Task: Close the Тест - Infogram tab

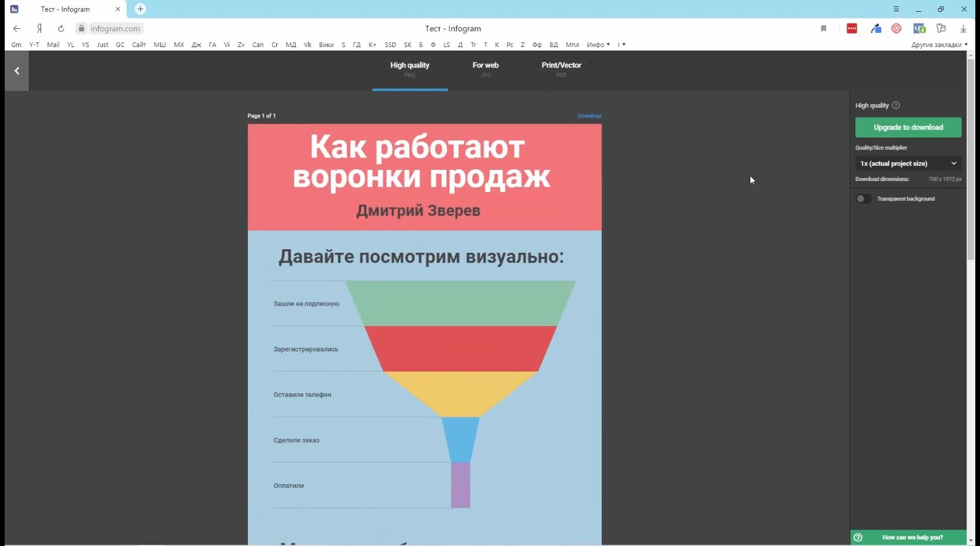Action: pos(118,9)
